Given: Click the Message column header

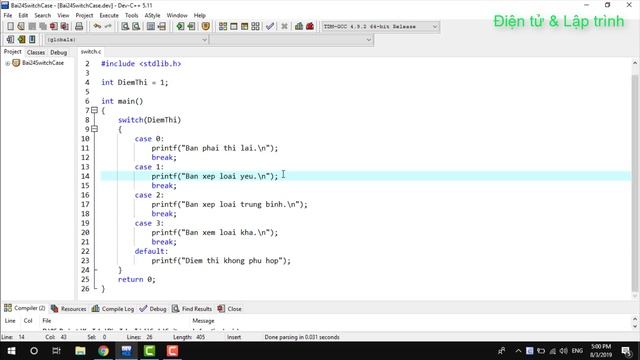Looking at the screenshot, I should point(203,321).
